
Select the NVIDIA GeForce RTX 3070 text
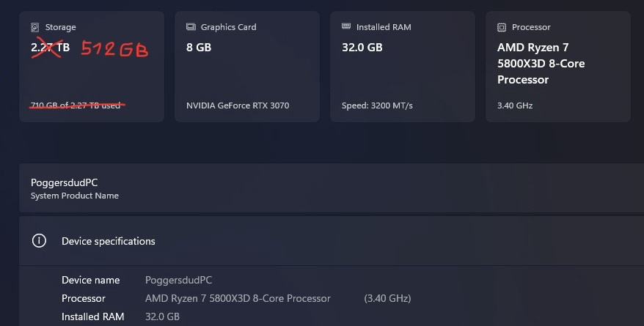point(238,105)
